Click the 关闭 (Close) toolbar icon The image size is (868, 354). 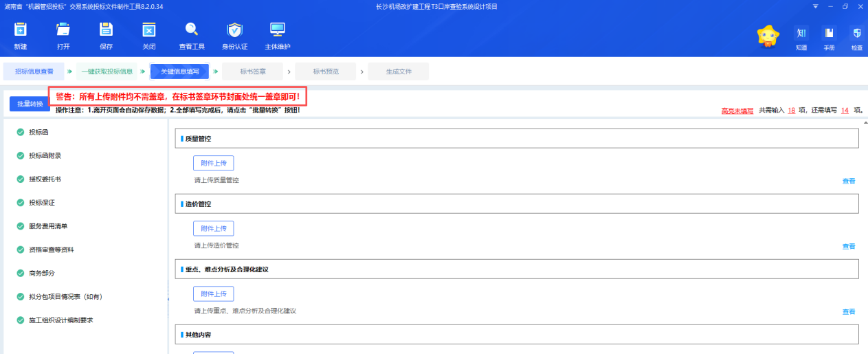[x=148, y=30]
